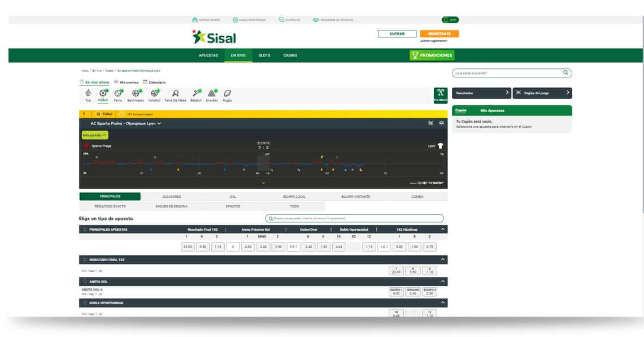Open the Apuestas menu
The image size is (644, 337).
208,55
